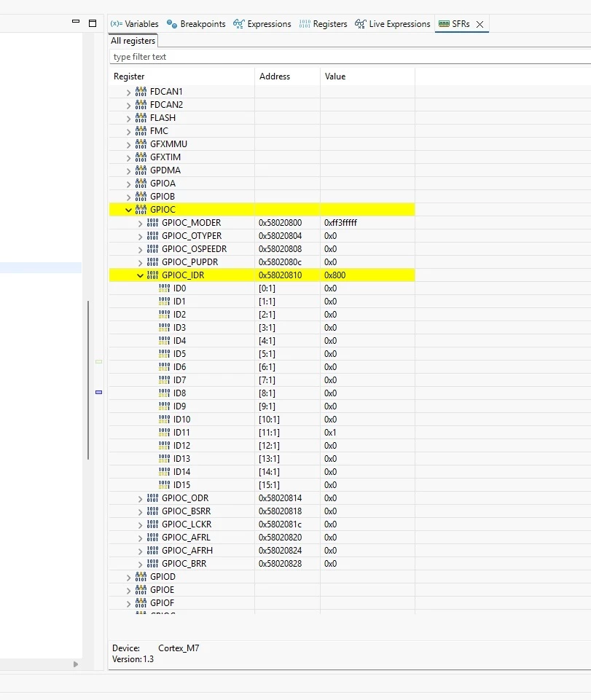Viewport: 591px width, 700px height.
Task: Click the left pane scroll-right arrow
Action: 76,664
